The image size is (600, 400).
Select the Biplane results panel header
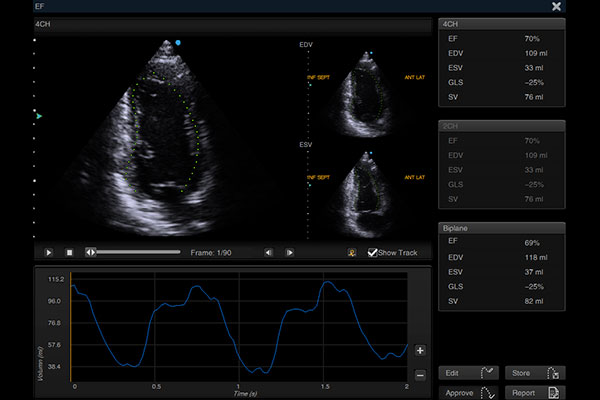point(502,228)
